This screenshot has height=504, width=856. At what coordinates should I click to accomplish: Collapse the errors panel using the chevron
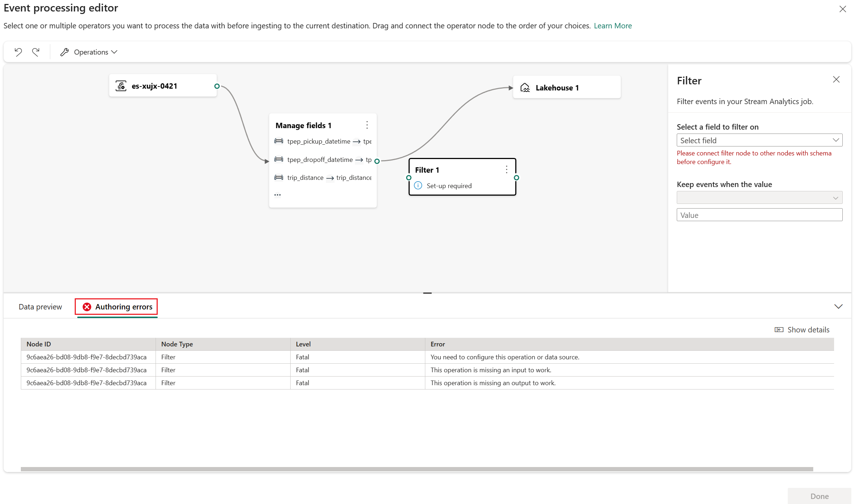tap(838, 306)
